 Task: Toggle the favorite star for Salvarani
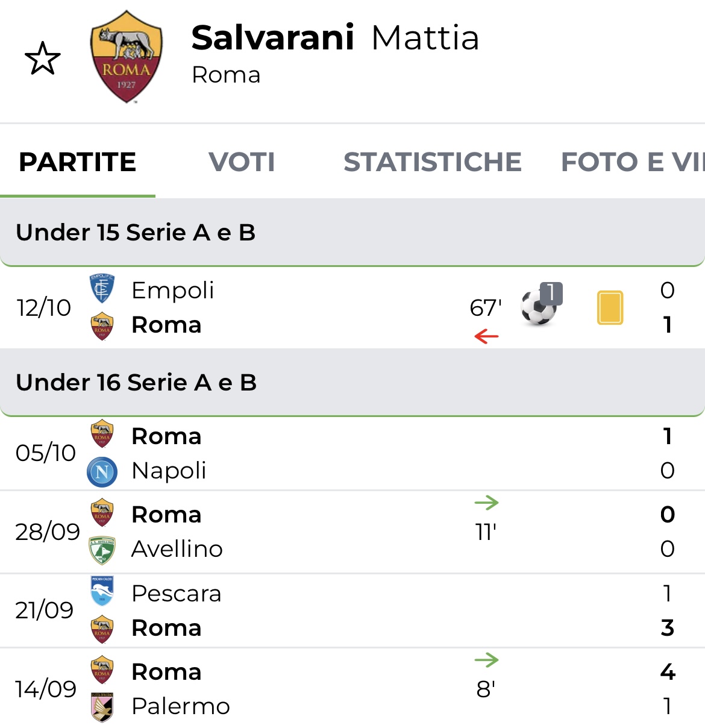[43, 59]
